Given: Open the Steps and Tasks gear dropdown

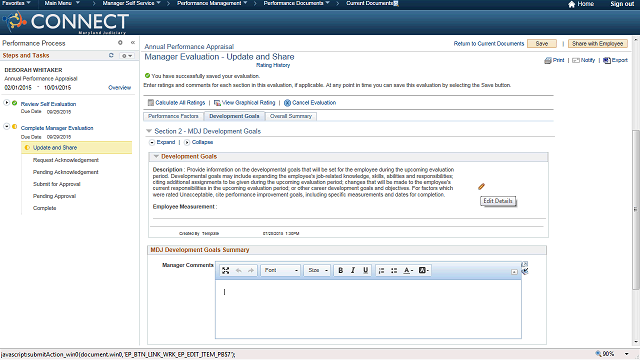Looking at the screenshot, I should pos(127,56).
